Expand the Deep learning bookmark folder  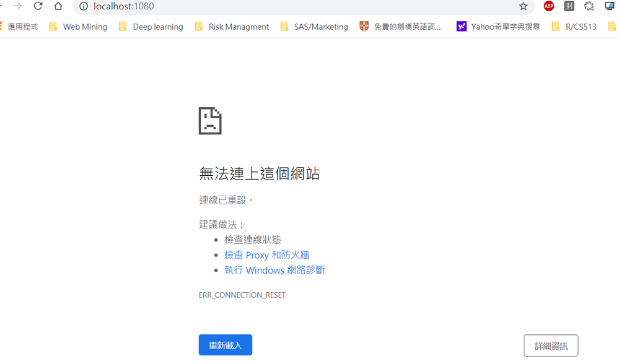point(151,27)
